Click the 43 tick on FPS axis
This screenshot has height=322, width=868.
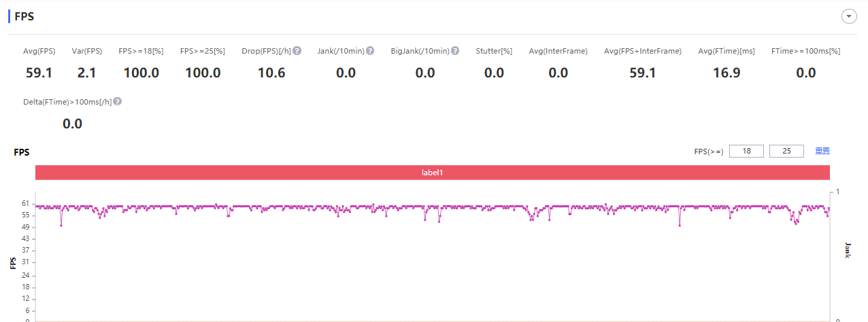(x=24, y=238)
